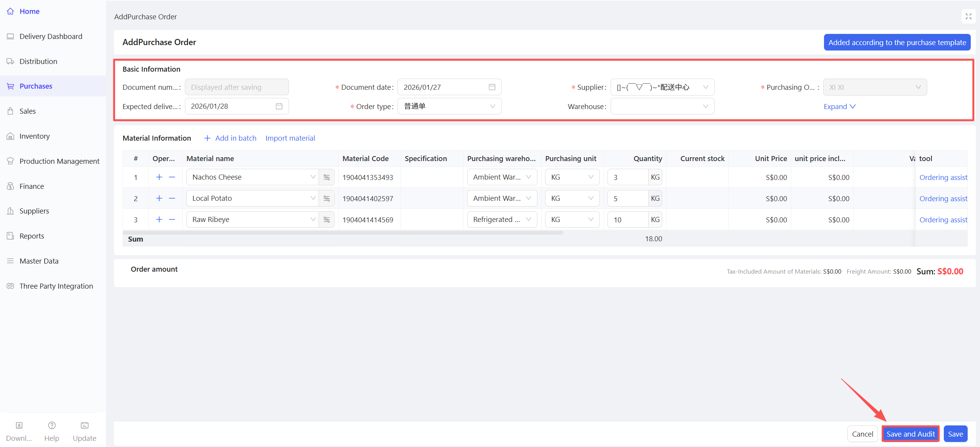The width and height of the screenshot is (980, 447).
Task: Remove the Local Potato row with minus
Action: click(172, 198)
